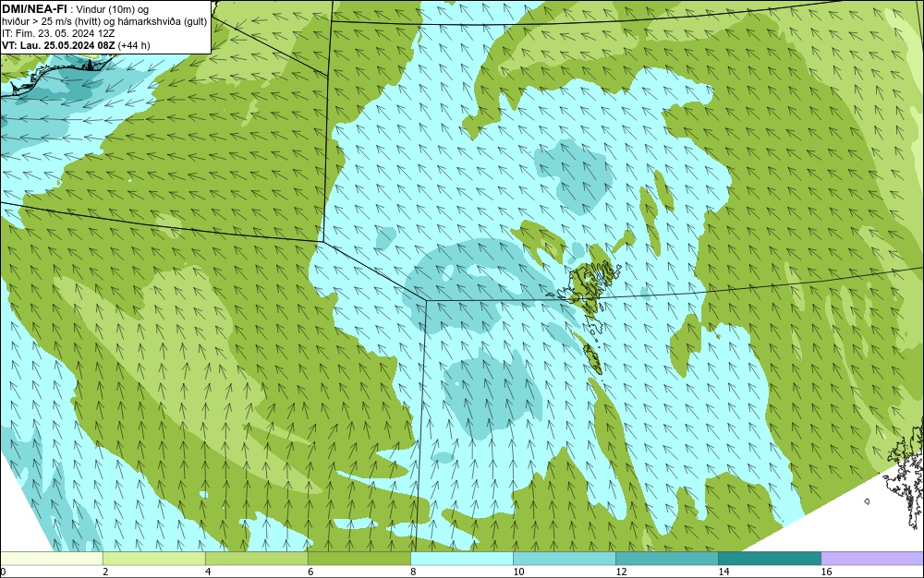Image resolution: width=924 pixels, height=578 pixels.
Task: Click the 10–12 m/s legend color swatch
Action: pos(564,558)
